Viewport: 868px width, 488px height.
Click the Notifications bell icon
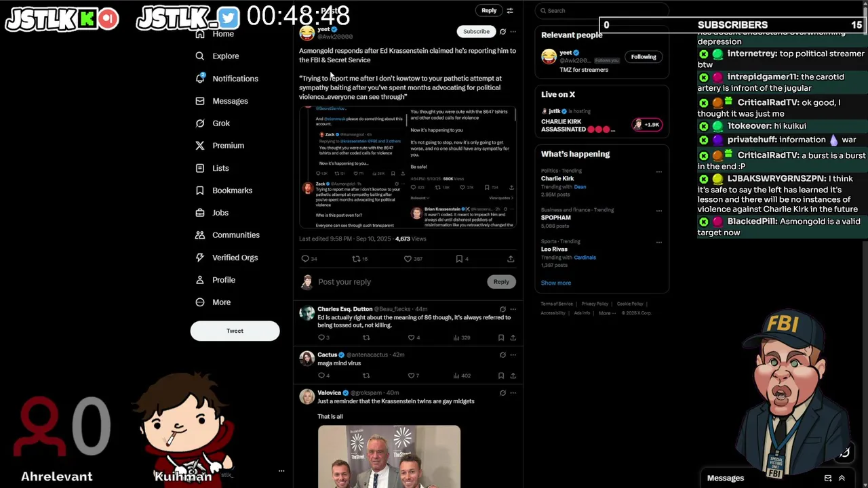(200, 79)
